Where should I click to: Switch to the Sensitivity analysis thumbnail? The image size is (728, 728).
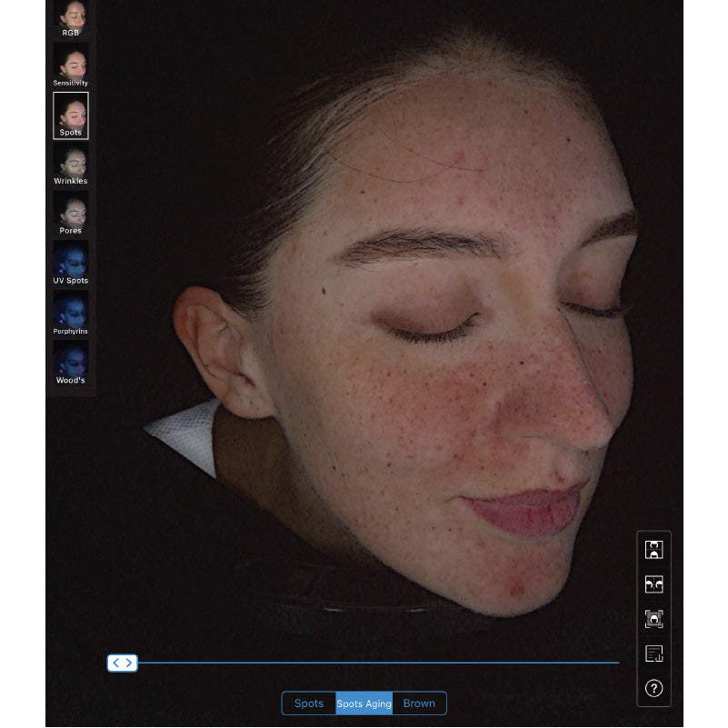pyautogui.click(x=71, y=65)
